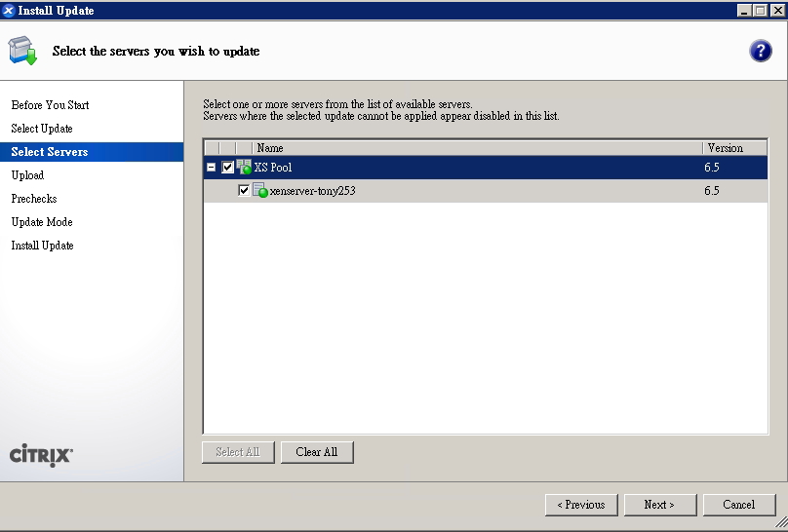Go back with the Previous button
Viewport: 788px width, 532px height.
pyautogui.click(x=581, y=505)
